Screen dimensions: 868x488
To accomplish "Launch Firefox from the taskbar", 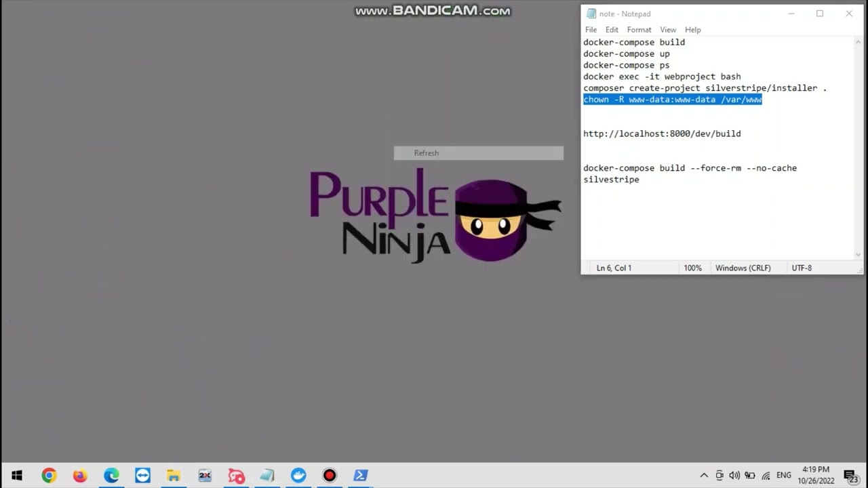I will (x=80, y=476).
